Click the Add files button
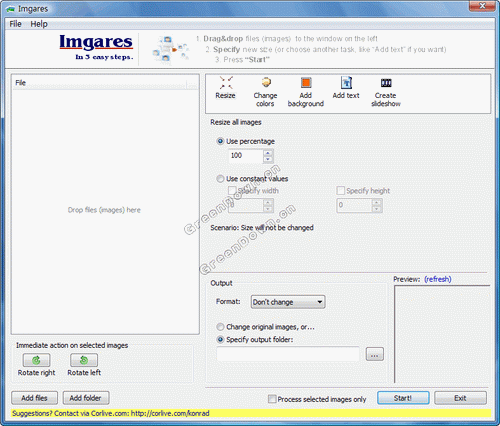Screen dimensions: 500x426 34,398
